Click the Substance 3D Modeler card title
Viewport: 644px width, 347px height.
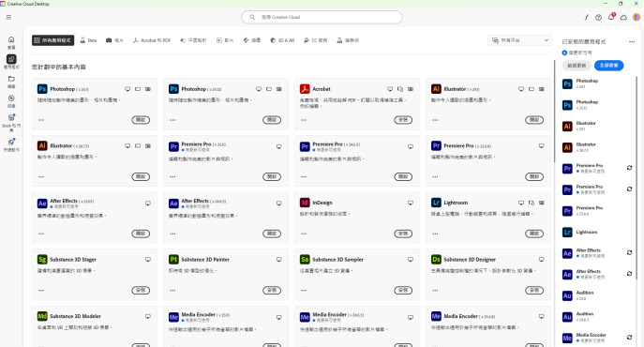[75, 316]
